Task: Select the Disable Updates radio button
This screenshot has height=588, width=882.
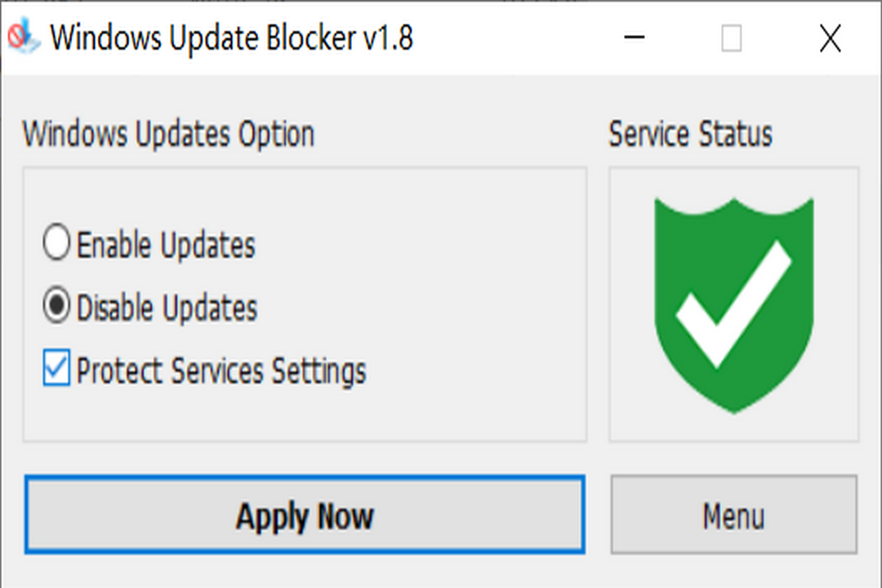Action: click(56, 307)
